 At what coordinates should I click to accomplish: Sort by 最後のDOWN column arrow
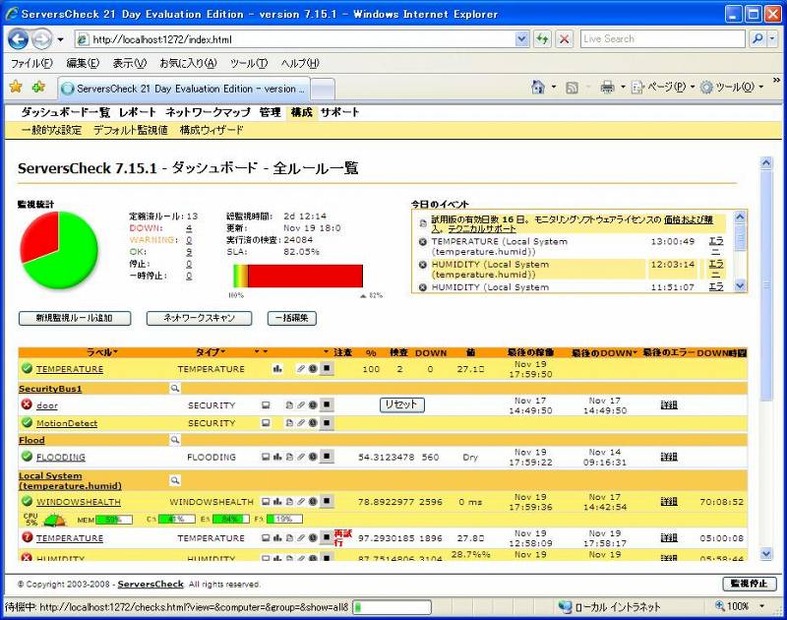[x=634, y=353]
